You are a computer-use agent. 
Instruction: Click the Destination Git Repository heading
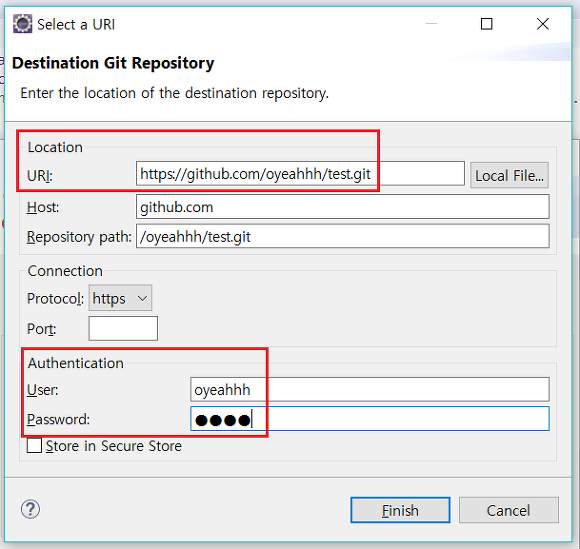click(x=113, y=63)
